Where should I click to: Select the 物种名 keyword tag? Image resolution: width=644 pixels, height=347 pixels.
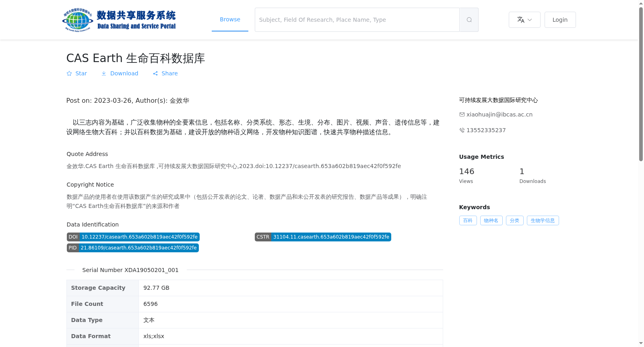pos(491,220)
